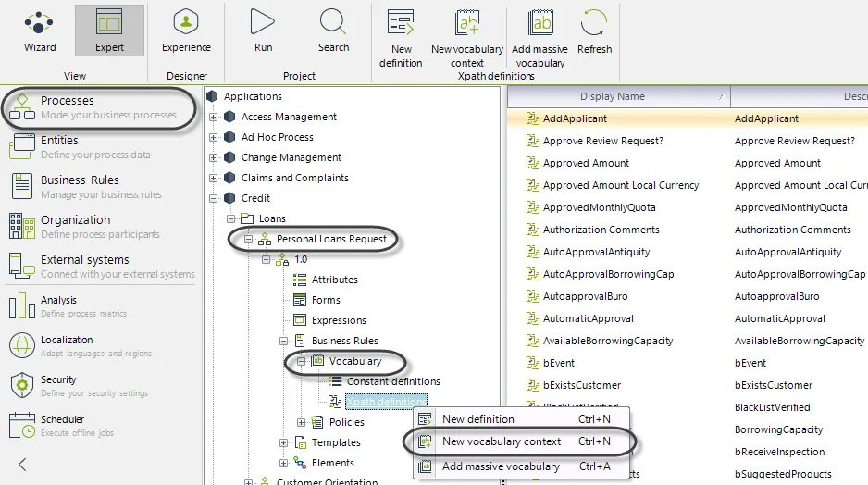
Task: Select the Expert view button
Action: (109, 31)
